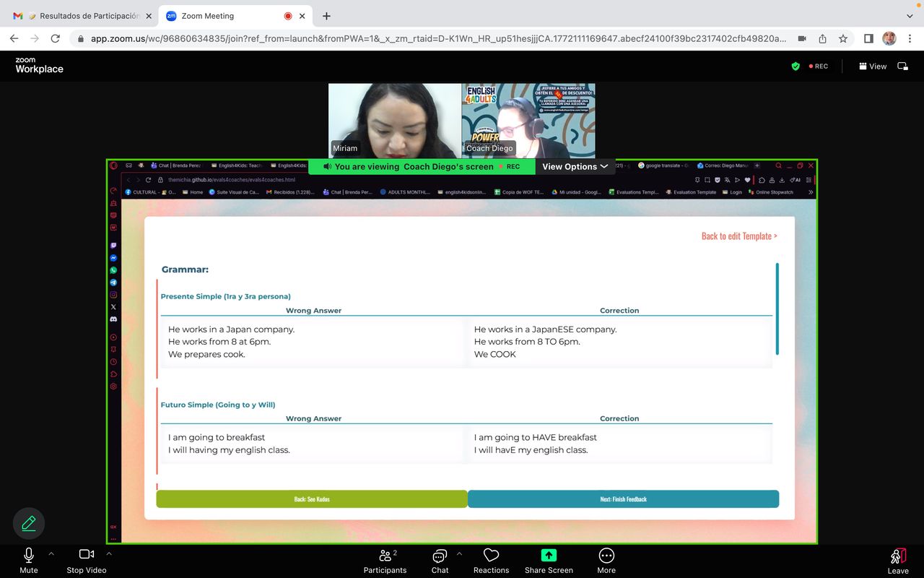Expand audio options arrow beside Mute

51,554
